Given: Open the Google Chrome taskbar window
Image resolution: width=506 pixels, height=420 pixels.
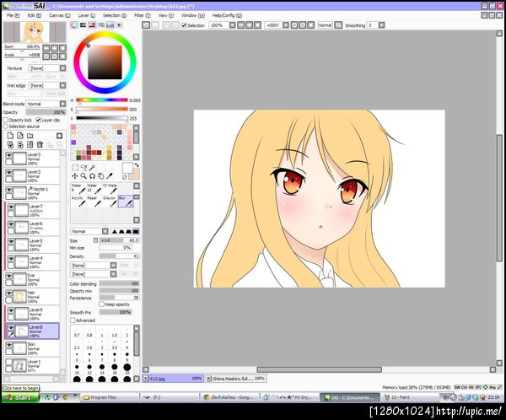Looking at the screenshot, I should pyautogui.click(x=230, y=397).
